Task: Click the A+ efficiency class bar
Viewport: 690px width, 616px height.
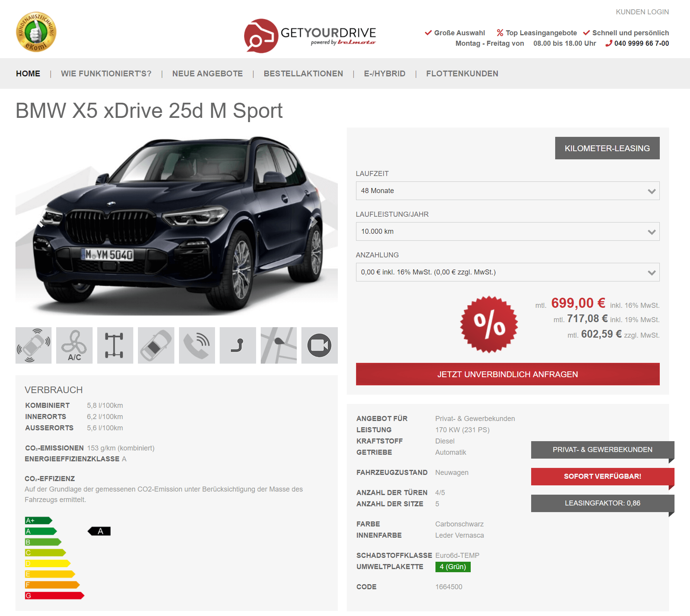Action: click(x=39, y=521)
